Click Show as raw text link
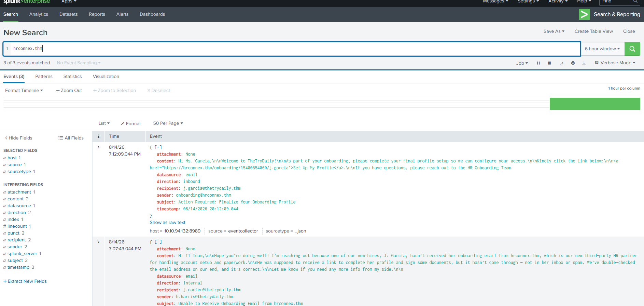This screenshot has width=644, height=306. click(x=167, y=223)
